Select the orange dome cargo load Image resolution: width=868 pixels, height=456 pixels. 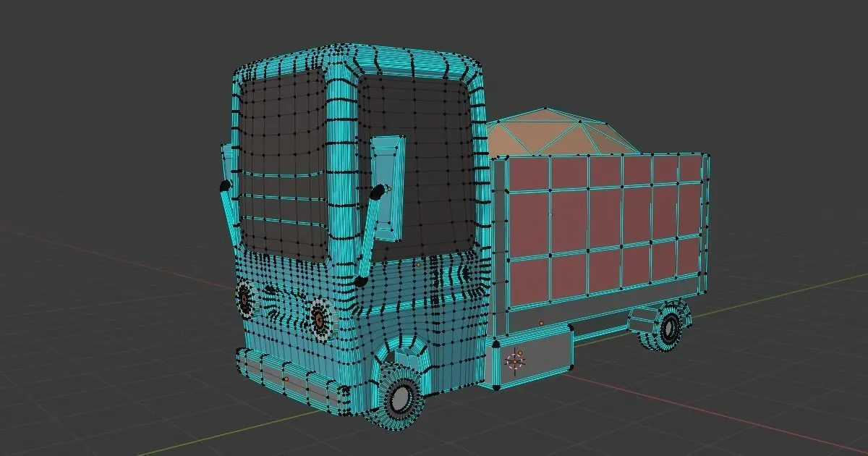click(x=557, y=132)
